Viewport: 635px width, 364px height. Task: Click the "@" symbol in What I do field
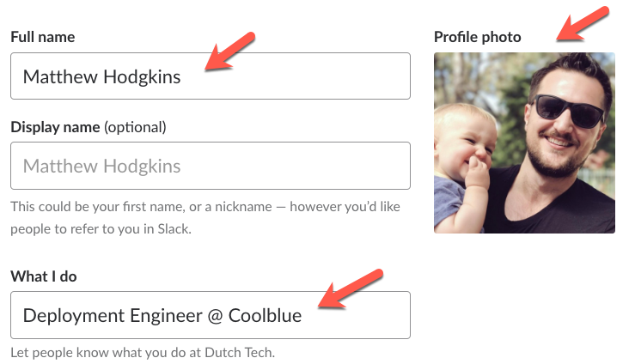coord(214,315)
